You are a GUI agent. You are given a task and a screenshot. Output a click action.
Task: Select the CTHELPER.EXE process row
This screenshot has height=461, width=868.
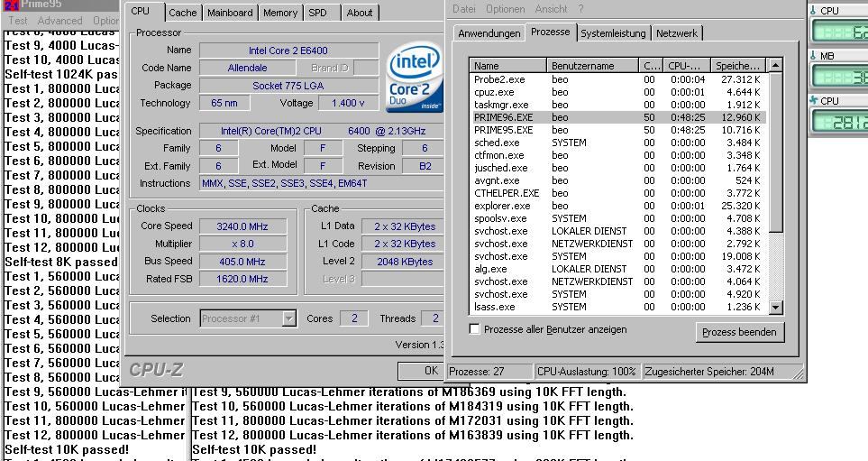(x=617, y=193)
